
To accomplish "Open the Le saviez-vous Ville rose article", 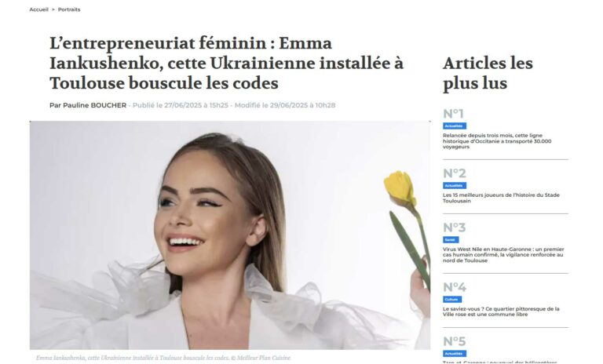I will tap(501, 311).
